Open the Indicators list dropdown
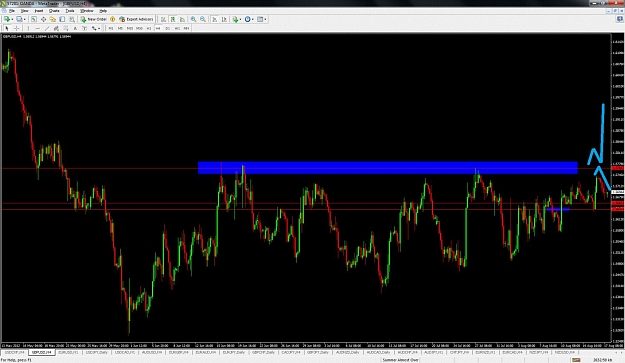 [237, 19]
